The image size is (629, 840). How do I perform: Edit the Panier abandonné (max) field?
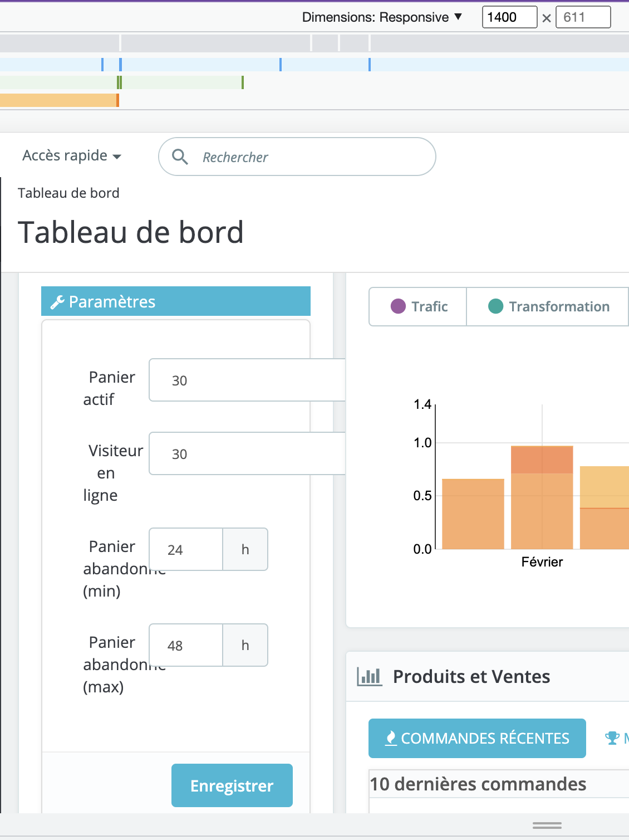[186, 645]
